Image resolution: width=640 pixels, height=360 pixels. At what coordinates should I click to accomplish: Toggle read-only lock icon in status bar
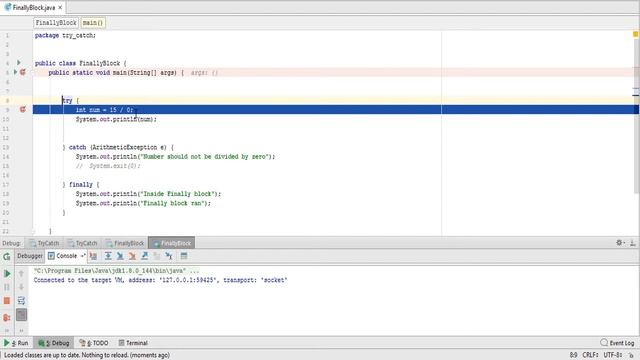[631, 355]
